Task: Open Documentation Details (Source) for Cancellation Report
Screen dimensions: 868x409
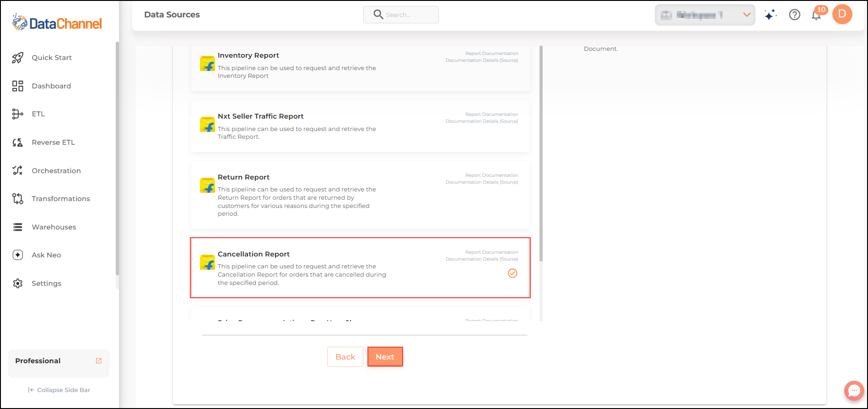Action: pyautogui.click(x=482, y=259)
